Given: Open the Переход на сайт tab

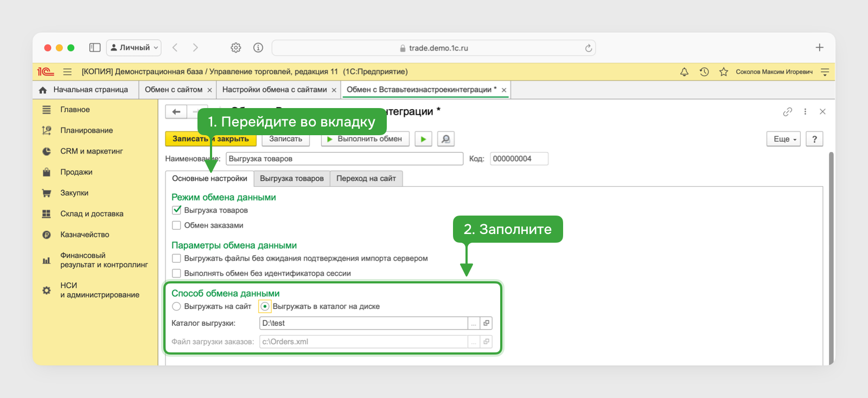Looking at the screenshot, I should (366, 178).
